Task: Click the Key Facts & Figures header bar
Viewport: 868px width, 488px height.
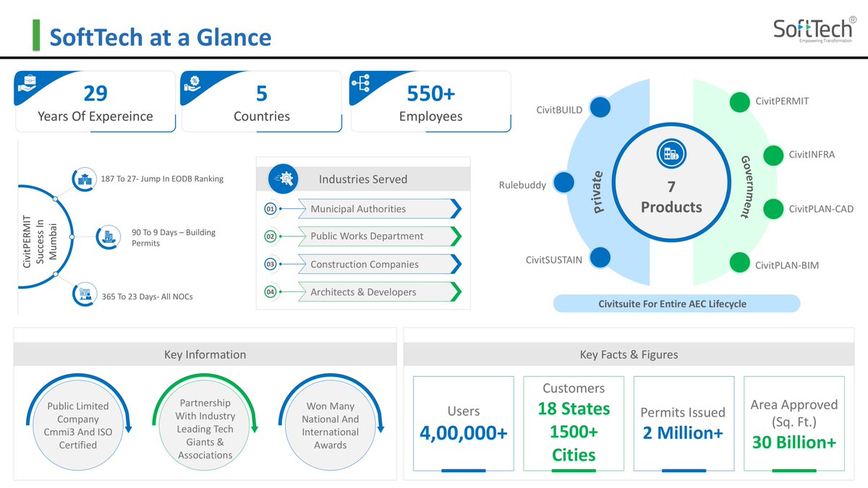Action: (629, 355)
